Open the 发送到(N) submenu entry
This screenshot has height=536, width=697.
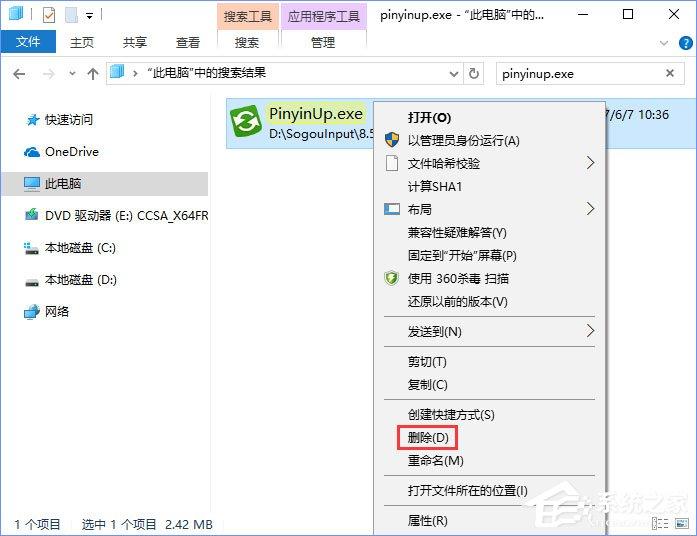point(489,332)
